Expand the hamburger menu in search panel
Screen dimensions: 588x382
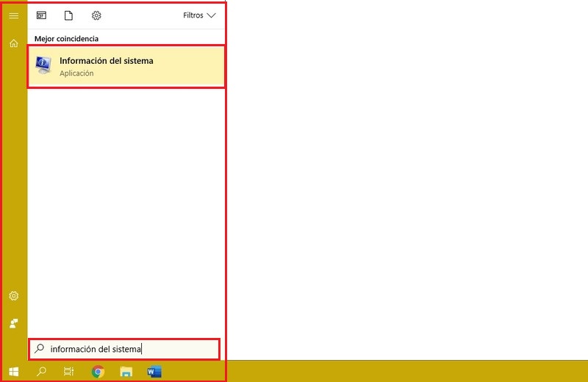point(14,15)
